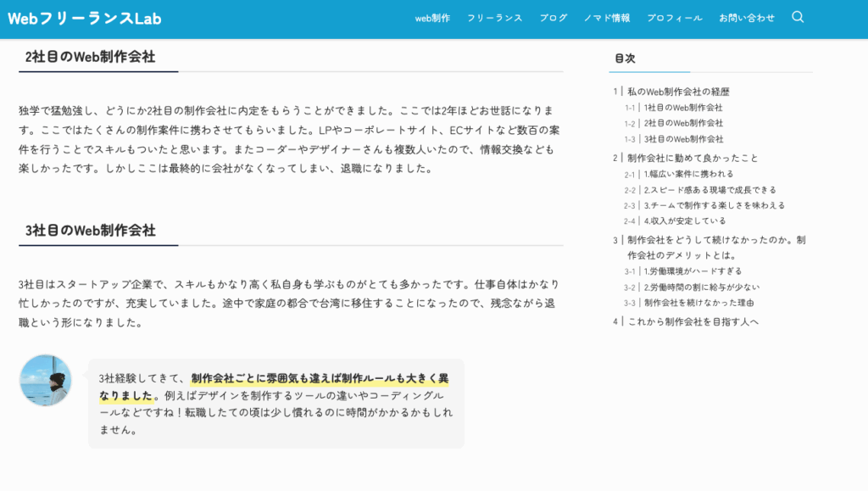
Task: Select フリーランス in the navigation bar
Action: click(x=494, y=18)
